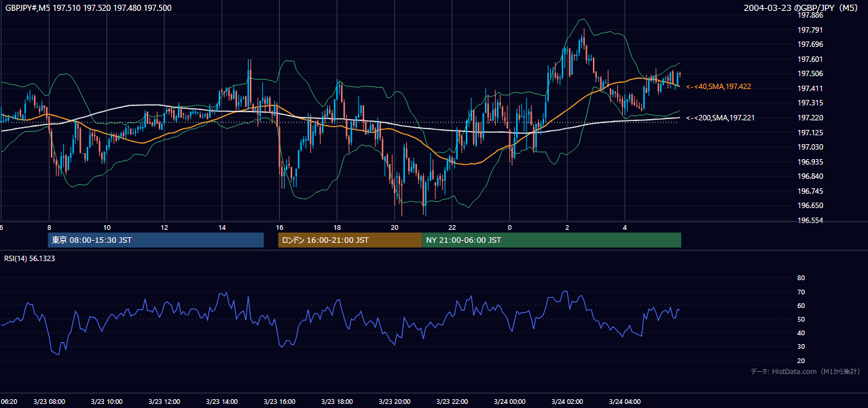Click price axis label 197.696
The image size is (868, 408).
click(810, 44)
